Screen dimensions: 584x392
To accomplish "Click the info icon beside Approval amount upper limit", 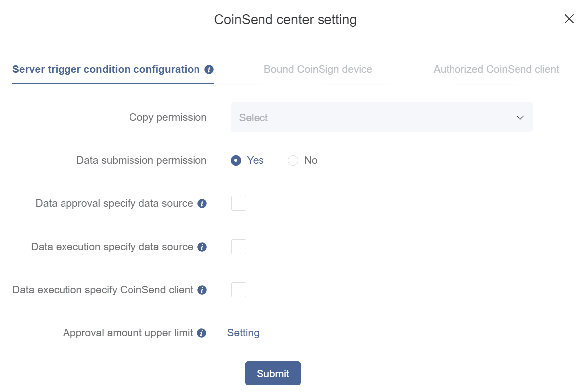I will (x=201, y=333).
